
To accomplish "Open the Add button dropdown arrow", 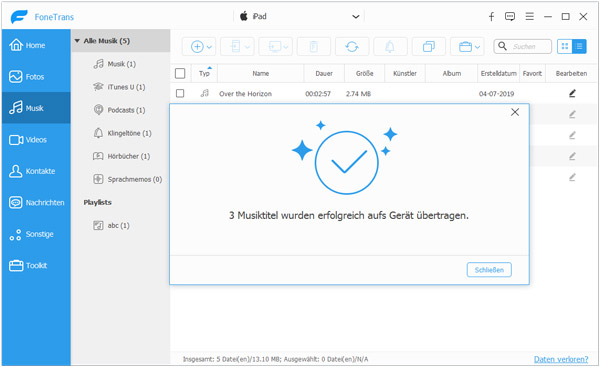I will (209, 47).
